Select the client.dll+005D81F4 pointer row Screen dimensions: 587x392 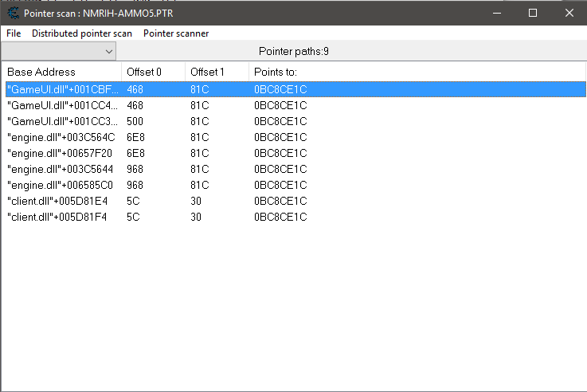point(62,217)
